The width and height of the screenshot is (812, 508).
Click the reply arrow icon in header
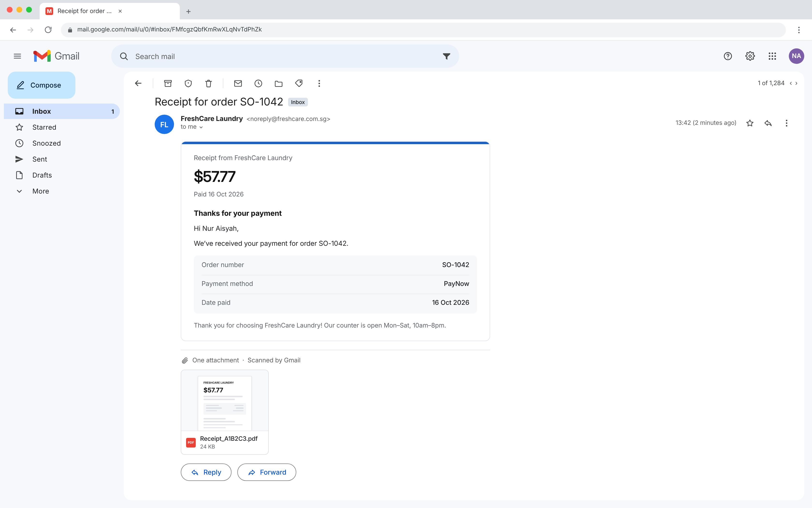[x=768, y=123]
